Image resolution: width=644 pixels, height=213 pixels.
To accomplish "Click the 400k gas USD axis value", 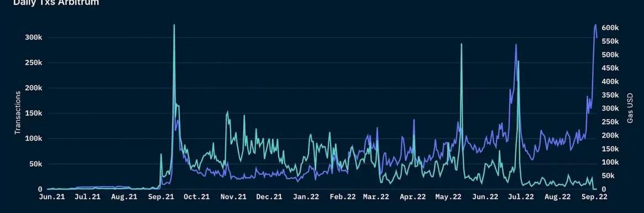I will coord(611,82).
